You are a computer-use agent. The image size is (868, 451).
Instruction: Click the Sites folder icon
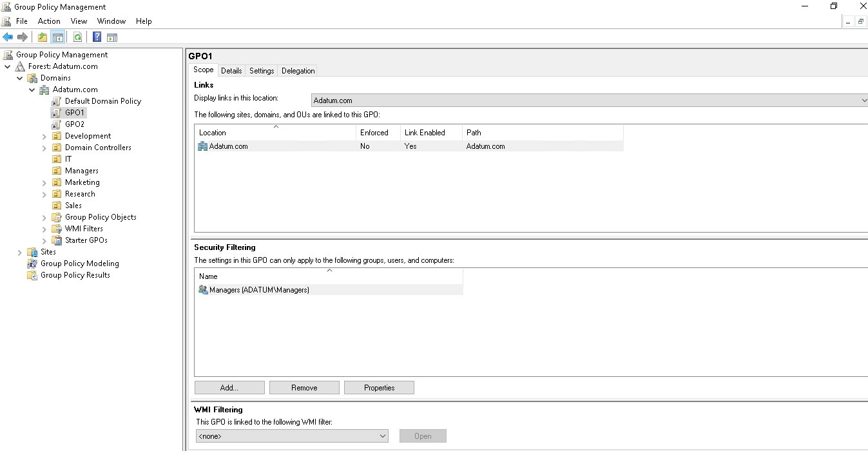[32, 252]
